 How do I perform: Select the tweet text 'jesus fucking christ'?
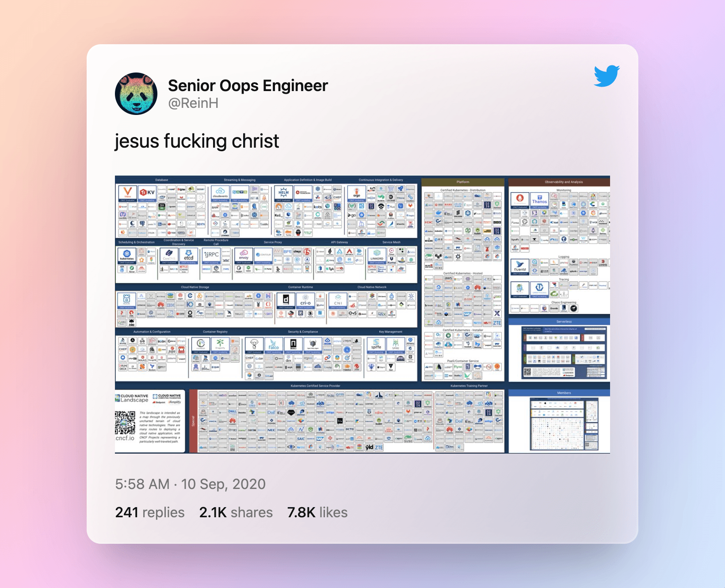(x=197, y=141)
